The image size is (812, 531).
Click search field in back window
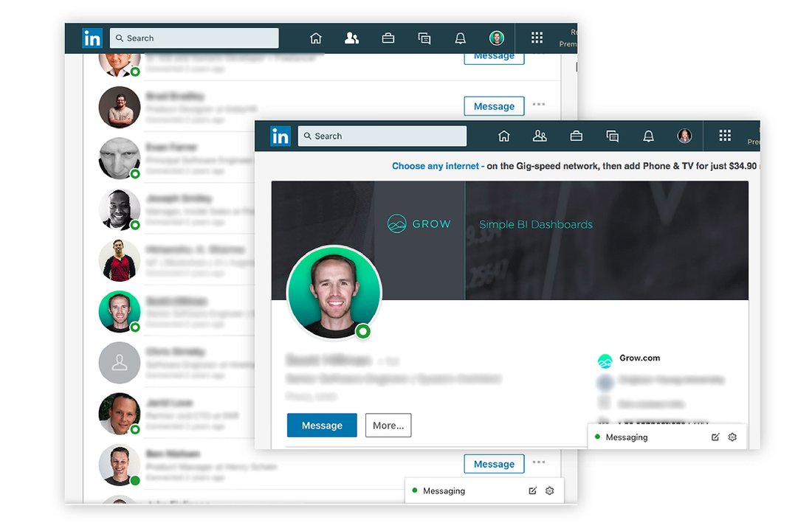tap(194, 38)
